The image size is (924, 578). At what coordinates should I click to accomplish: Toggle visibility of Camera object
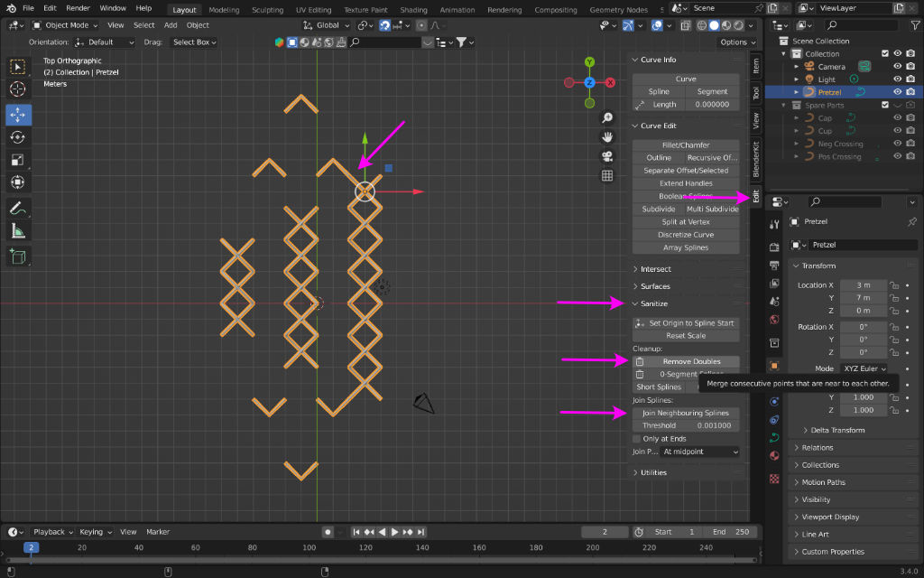pyautogui.click(x=898, y=66)
